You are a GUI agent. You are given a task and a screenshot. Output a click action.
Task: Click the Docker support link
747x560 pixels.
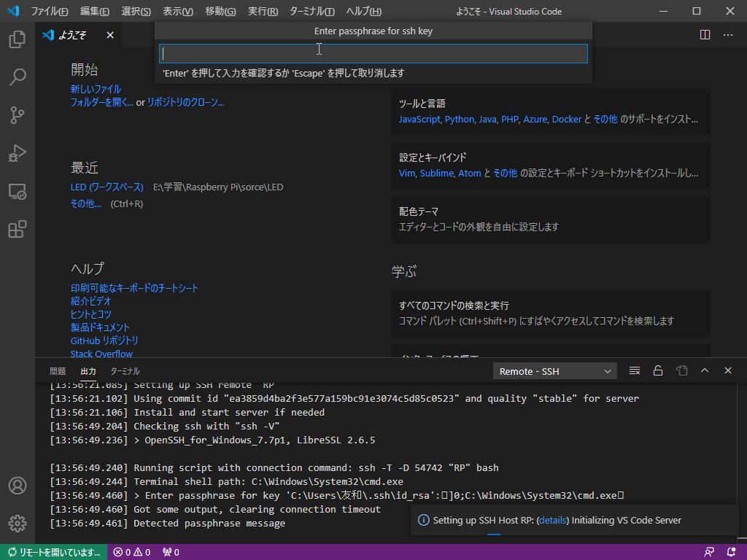point(566,119)
